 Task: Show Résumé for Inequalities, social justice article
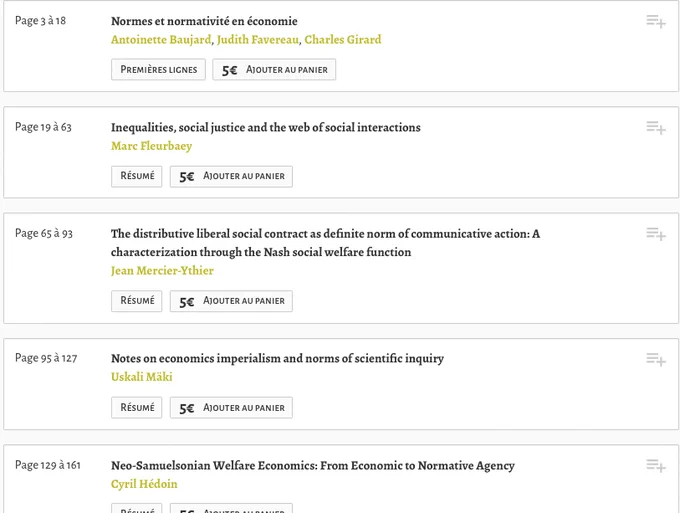(x=137, y=176)
